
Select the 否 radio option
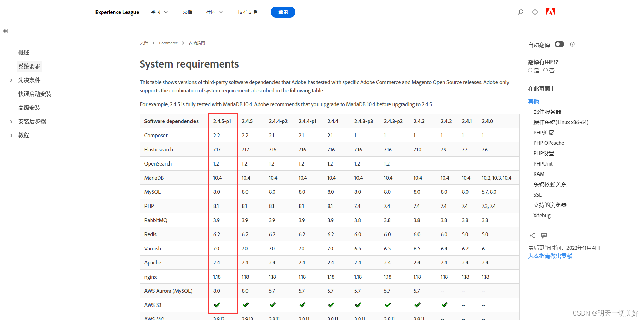[x=546, y=70]
